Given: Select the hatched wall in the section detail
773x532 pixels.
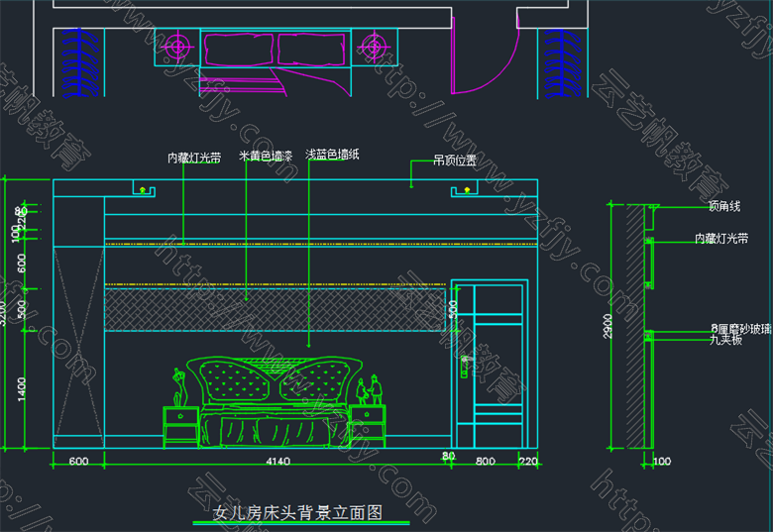Looking at the screenshot, I should tap(635, 326).
